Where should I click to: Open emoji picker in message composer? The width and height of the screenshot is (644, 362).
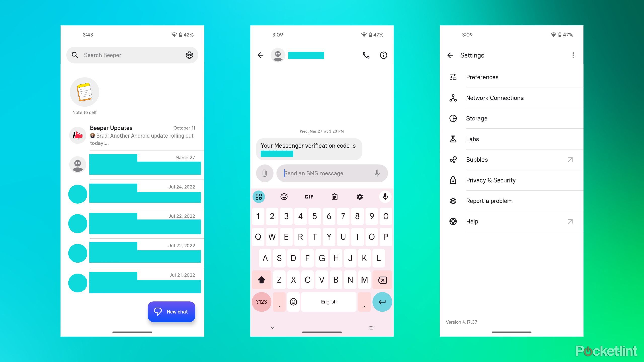click(x=284, y=197)
